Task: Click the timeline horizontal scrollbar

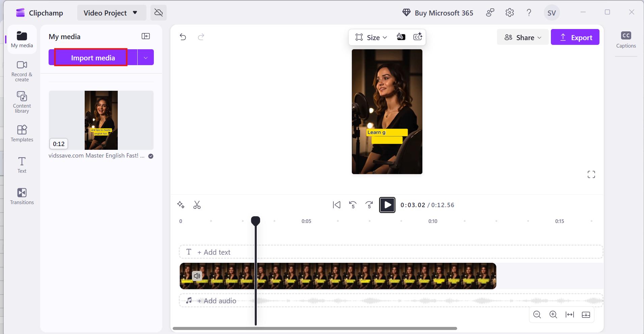Action: click(x=315, y=328)
